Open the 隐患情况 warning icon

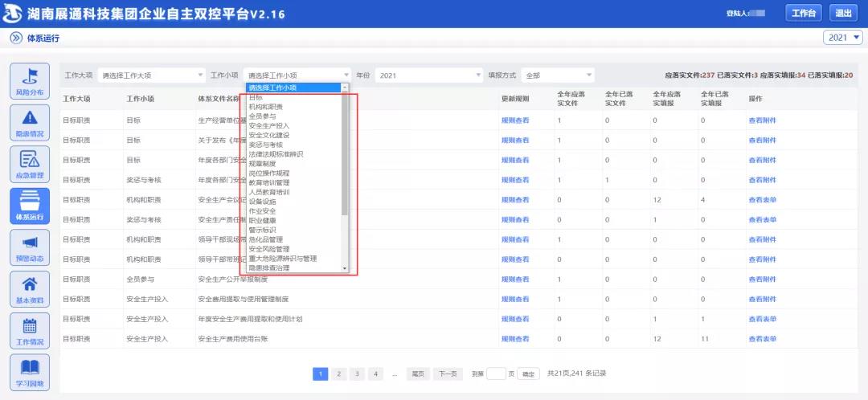point(29,123)
